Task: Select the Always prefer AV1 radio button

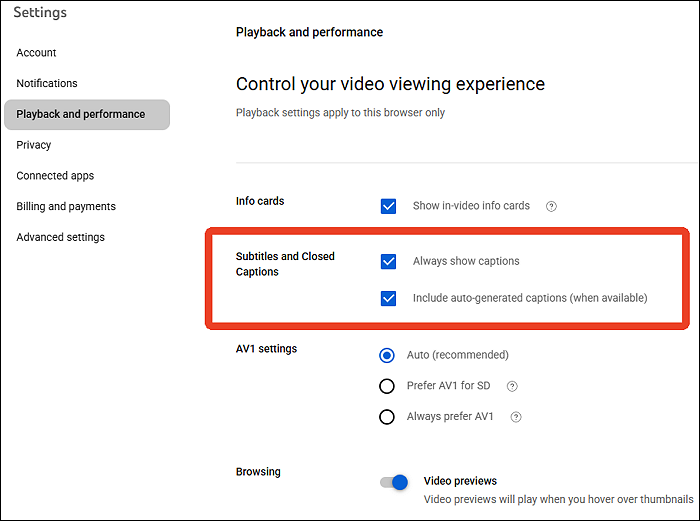Action: pyautogui.click(x=387, y=417)
